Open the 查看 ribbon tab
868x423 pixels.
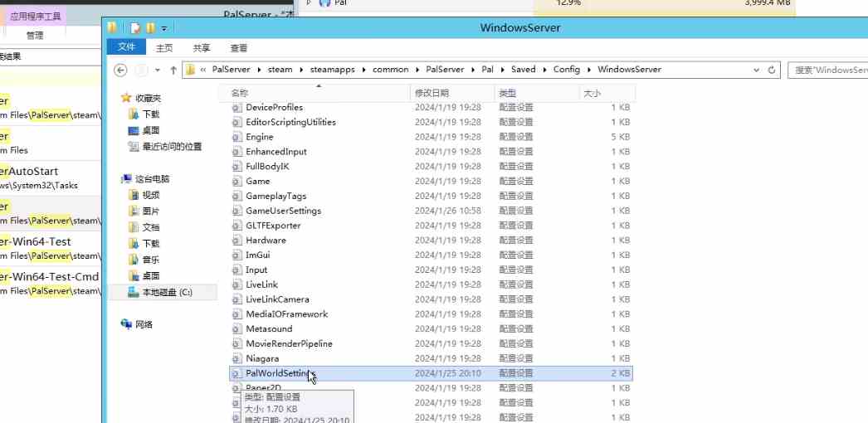[x=239, y=48]
